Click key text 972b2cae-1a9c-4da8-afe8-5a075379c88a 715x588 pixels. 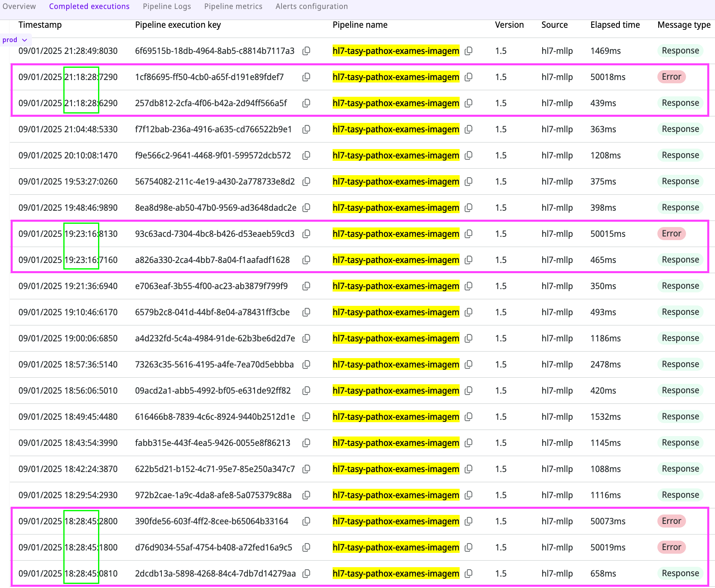tap(213, 495)
